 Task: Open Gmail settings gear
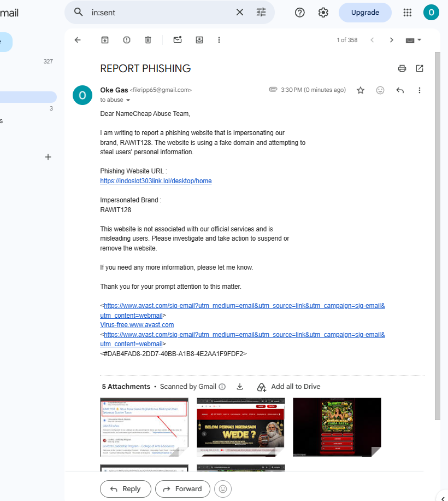coord(323,13)
